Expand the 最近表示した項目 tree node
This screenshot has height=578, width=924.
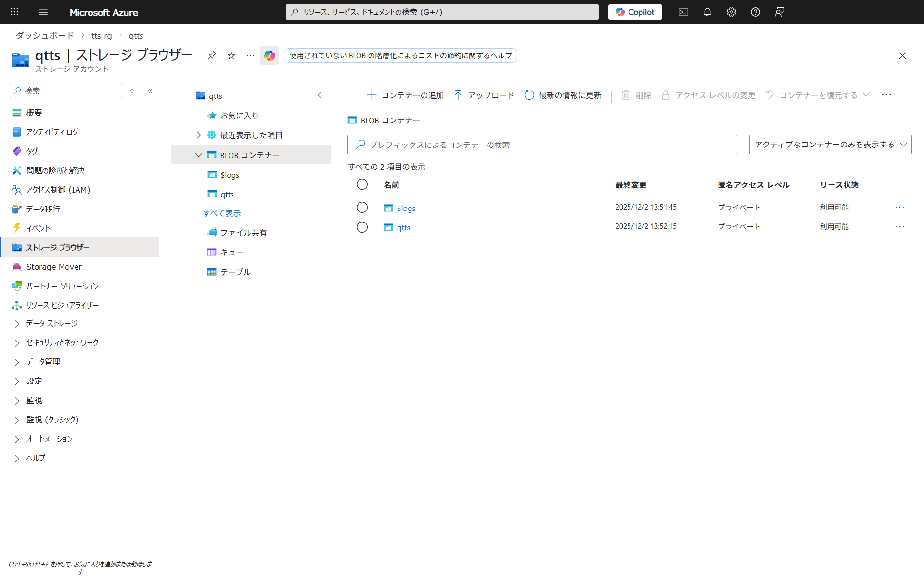198,135
